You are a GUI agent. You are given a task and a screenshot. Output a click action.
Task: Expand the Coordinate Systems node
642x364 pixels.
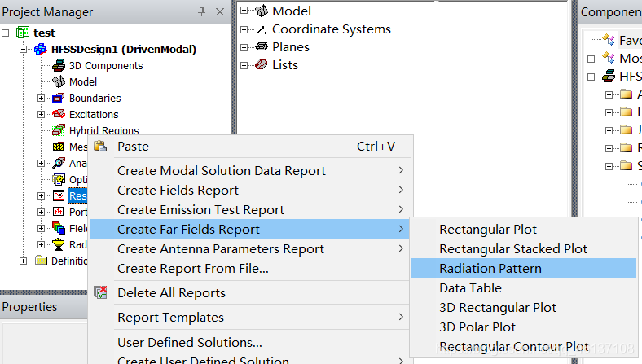click(244, 29)
